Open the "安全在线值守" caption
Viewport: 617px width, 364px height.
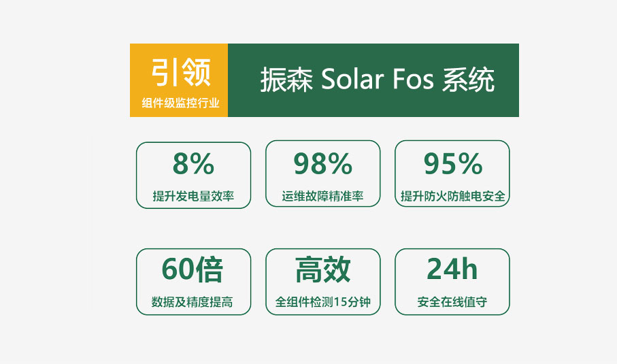[x=452, y=302]
